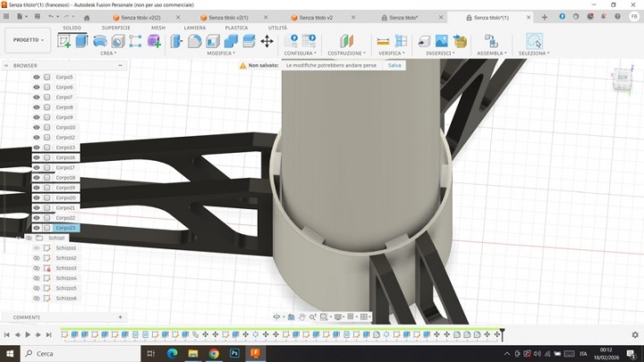644x362 pixels.
Task: Select the Create Sketch tool icon
Action: tap(64, 41)
